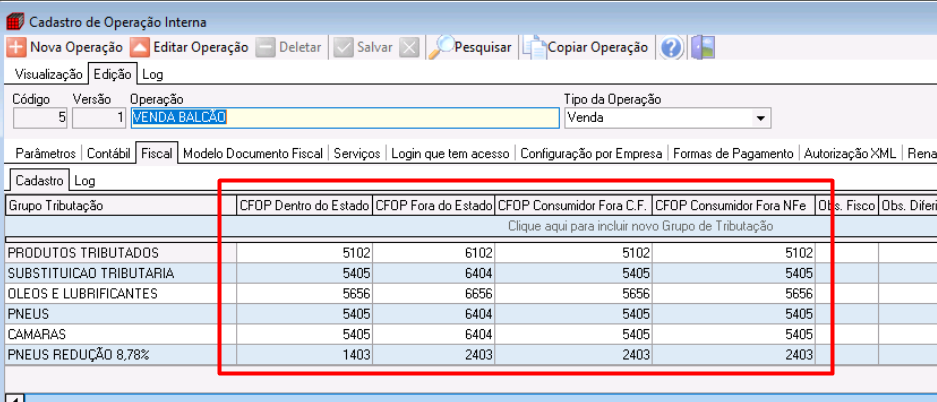Select the CAMARAS row

tap(471, 334)
